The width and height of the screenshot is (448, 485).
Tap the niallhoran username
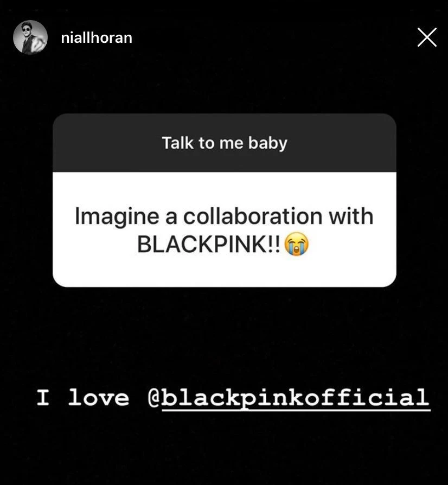click(97, 38)
